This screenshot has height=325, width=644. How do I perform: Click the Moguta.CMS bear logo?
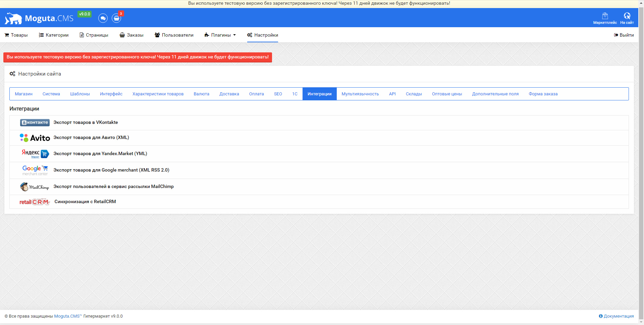pyautogui.click(x=13, y=18)
